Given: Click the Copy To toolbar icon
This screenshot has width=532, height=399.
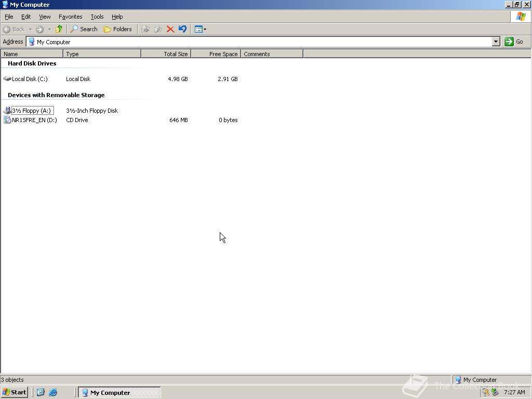Looking at the screenshot, I should click(158, 29).
